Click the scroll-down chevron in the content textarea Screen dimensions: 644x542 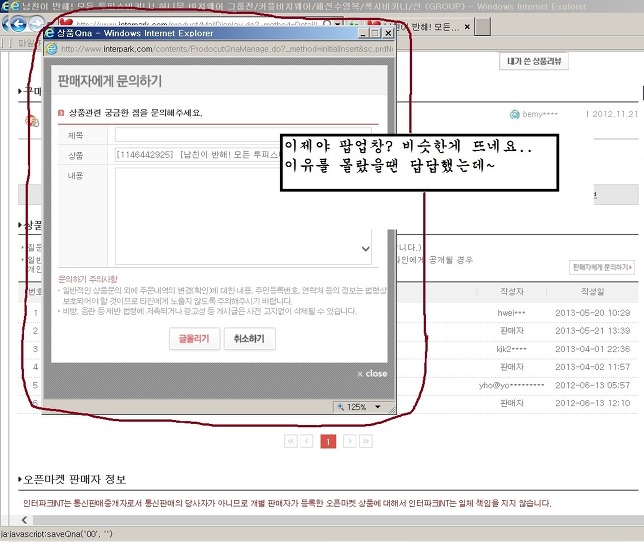(x=366, y=248)
